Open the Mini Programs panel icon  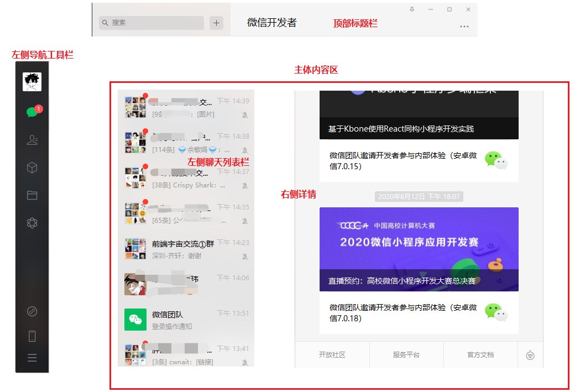click(32, 311)
